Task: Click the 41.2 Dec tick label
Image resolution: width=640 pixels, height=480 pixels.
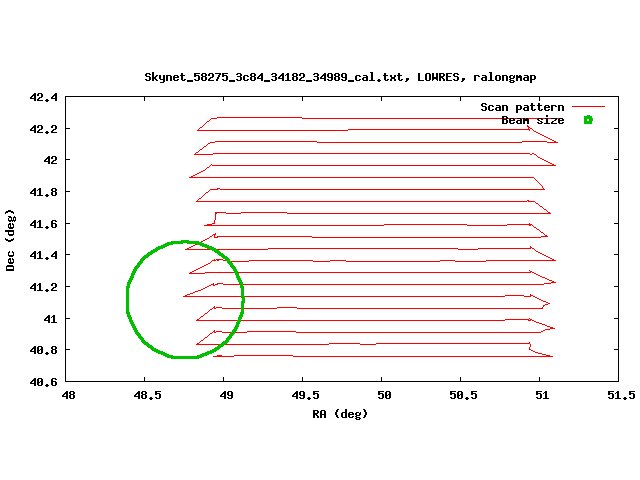Action: pos(43,287)
